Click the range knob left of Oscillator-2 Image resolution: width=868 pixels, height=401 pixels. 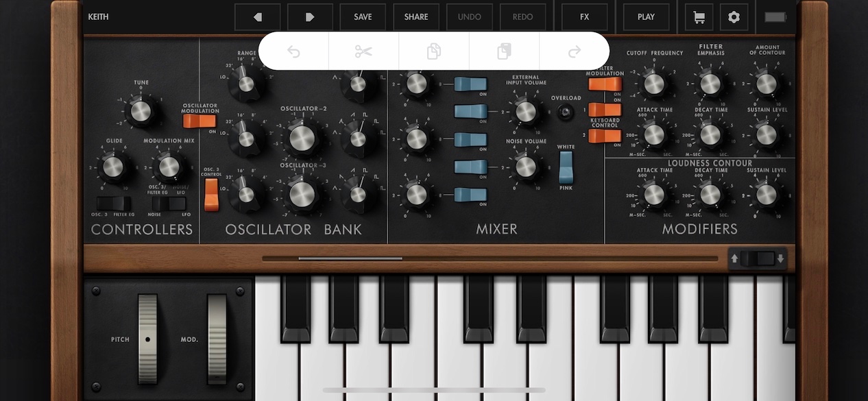[245, 138]
